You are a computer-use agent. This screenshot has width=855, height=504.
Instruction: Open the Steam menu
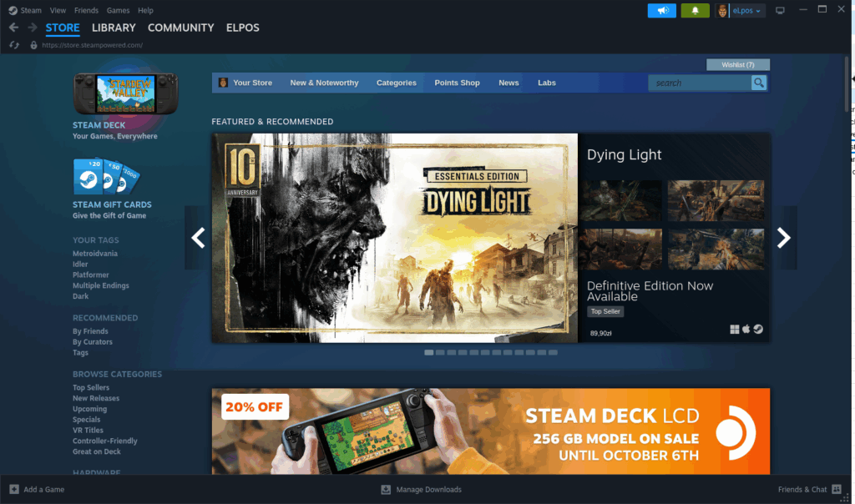point(31,10)
